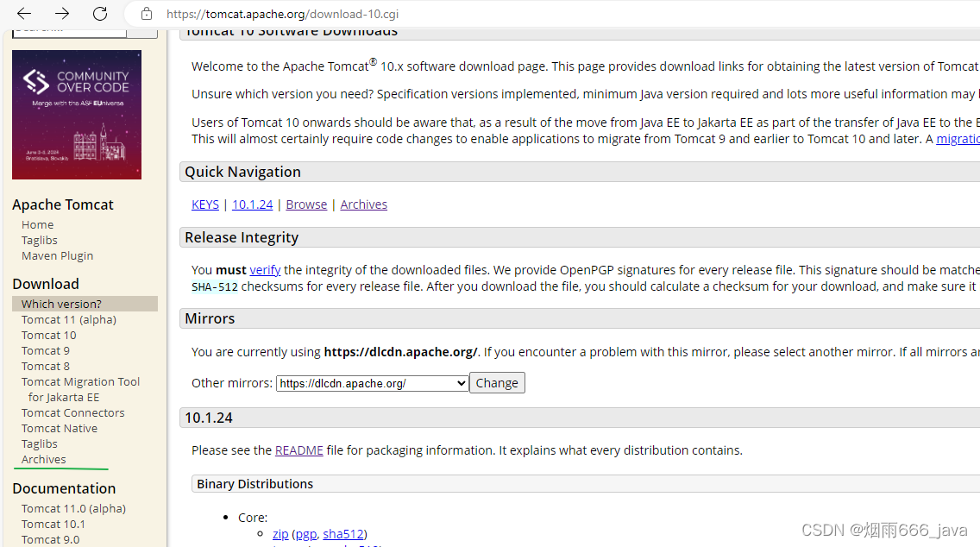Open Tomcat 8 download page
The image size is (980, 547).
pos(46,367)
